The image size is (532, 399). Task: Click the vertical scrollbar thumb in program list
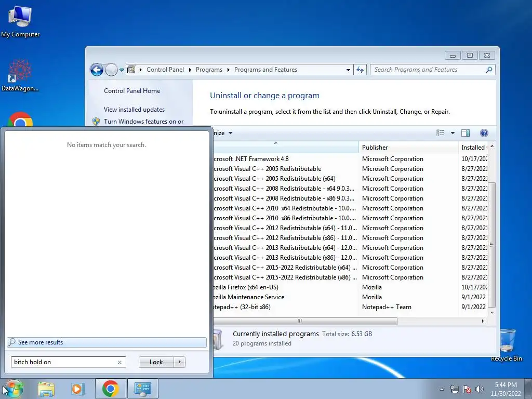click(x=492, y=244)
